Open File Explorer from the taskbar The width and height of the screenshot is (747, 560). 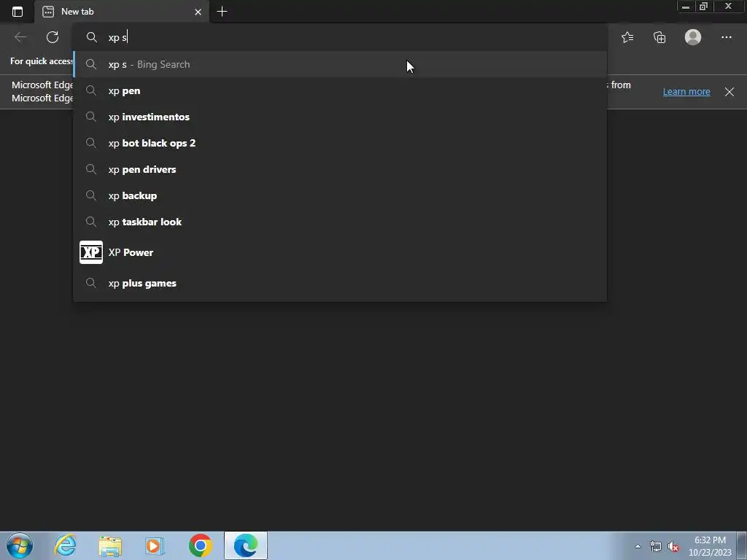coord(110,546)
